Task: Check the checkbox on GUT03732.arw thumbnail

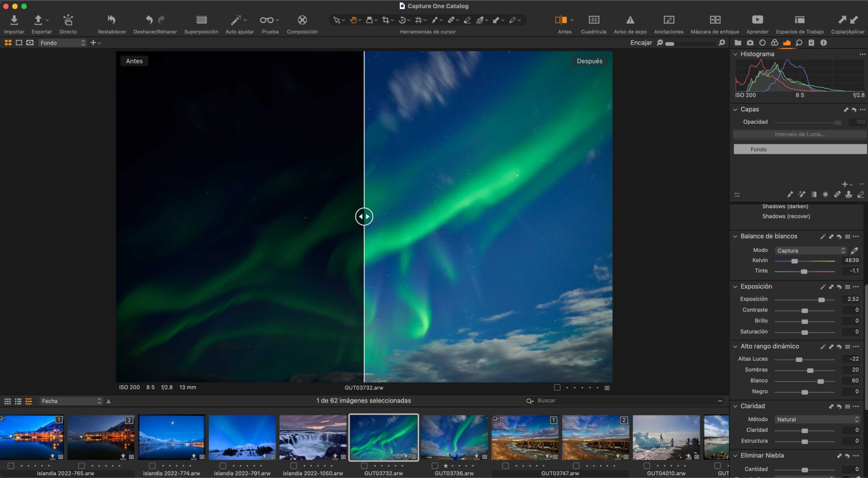Action: pyautogui.click(x=363, y=466)
